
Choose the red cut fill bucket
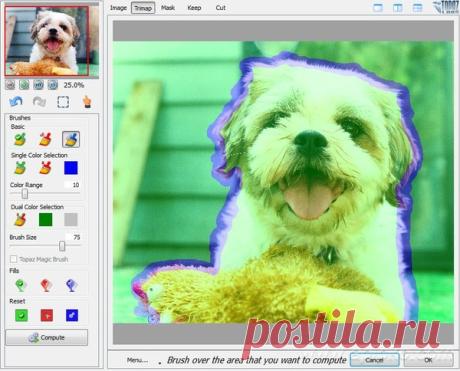46,285
